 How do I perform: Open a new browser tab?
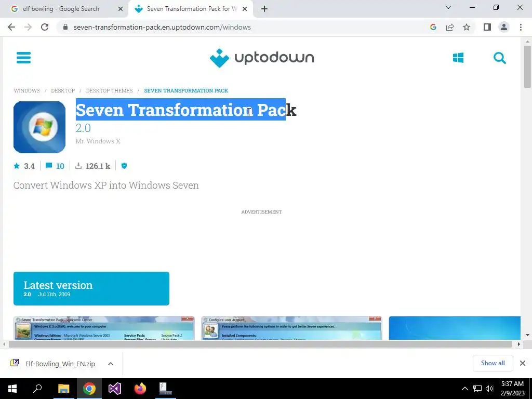264,9
